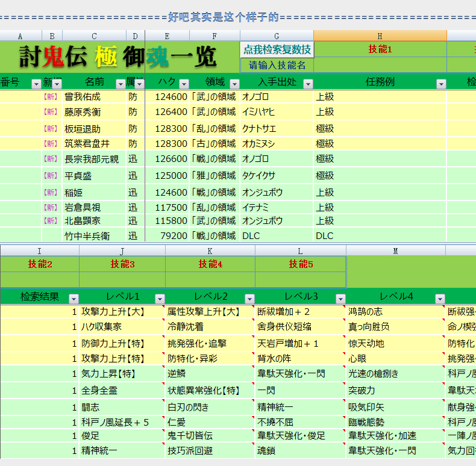Select column header A

pyautogui.click(x=20, y=36)
